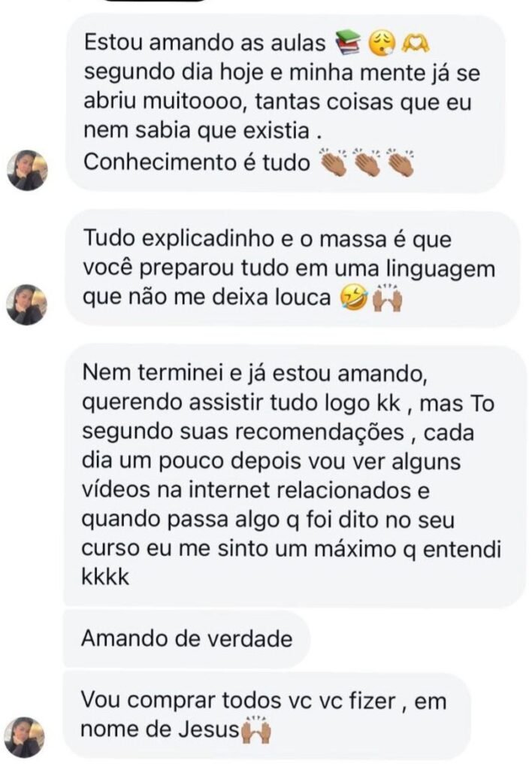Tap the raised hands emoji after "Jesus"

(255, 729)
